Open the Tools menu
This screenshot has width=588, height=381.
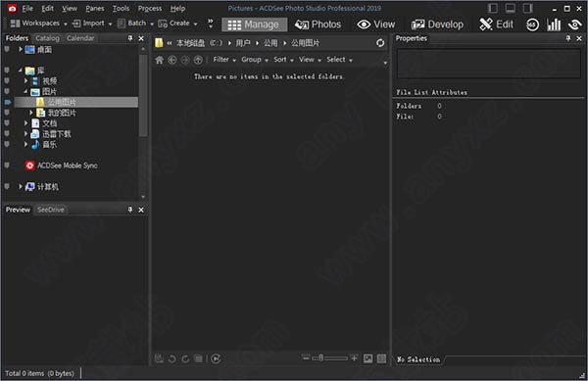pyautogui.click(x=122, y=9)
